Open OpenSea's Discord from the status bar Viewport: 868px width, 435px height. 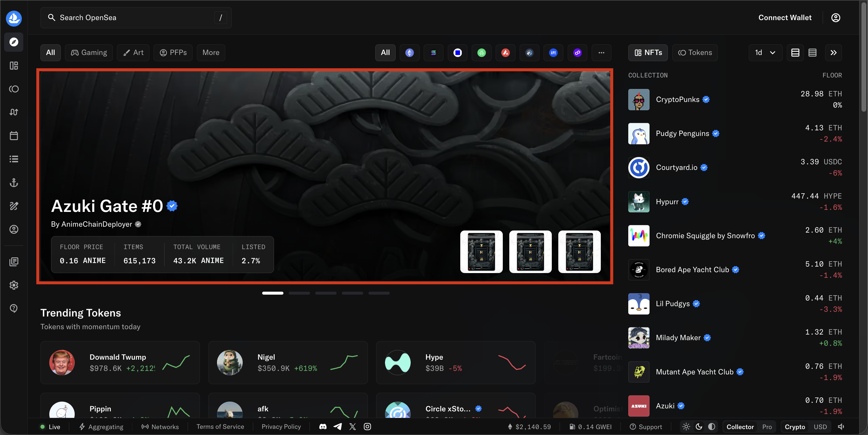tap(322, 426)
